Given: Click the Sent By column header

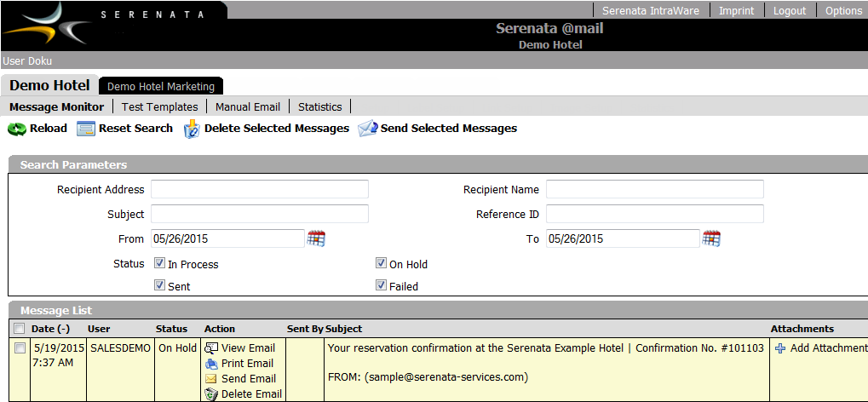Looking at the screenshot, I should 305,329.
